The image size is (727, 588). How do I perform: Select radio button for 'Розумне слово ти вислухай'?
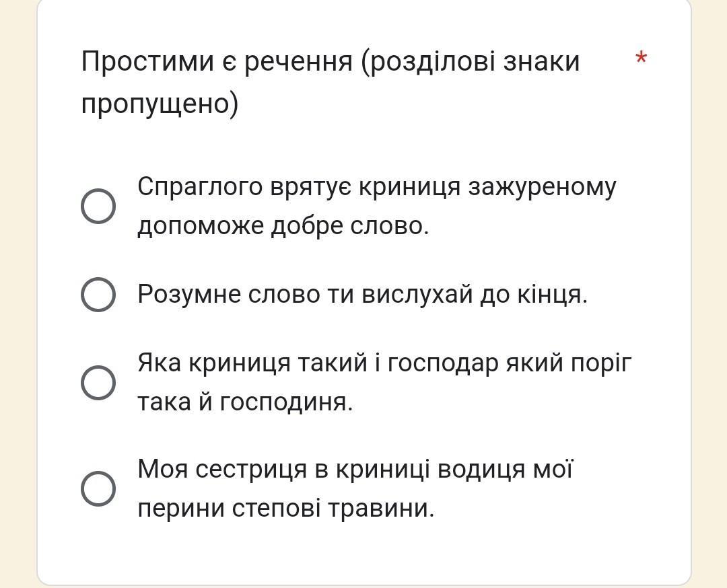click(98, 294)
